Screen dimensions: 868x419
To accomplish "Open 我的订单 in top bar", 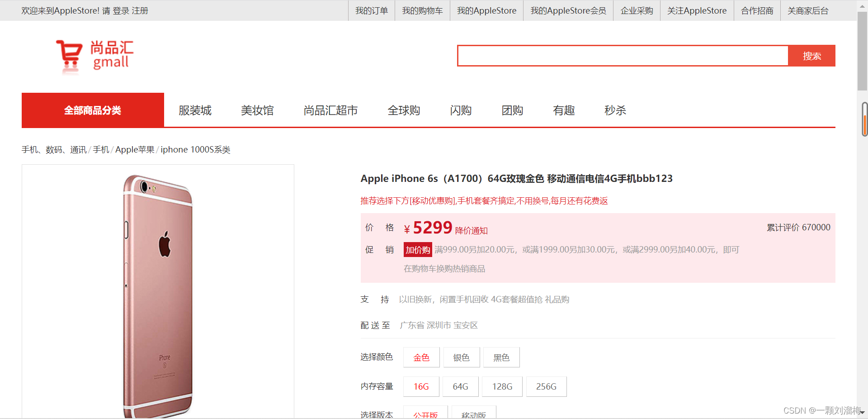I will 372,10.
